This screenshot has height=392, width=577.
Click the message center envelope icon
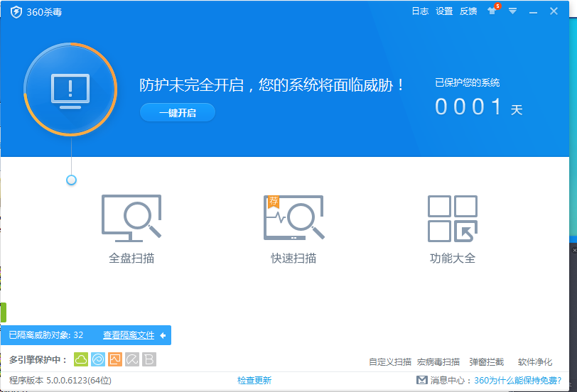click(421, 380)
